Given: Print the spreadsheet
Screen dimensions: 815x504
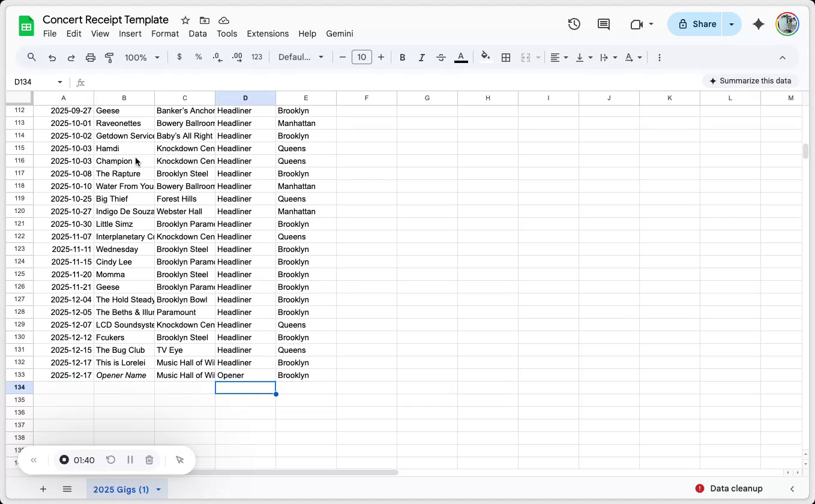Looking at the screenshot, I should 91,58.
